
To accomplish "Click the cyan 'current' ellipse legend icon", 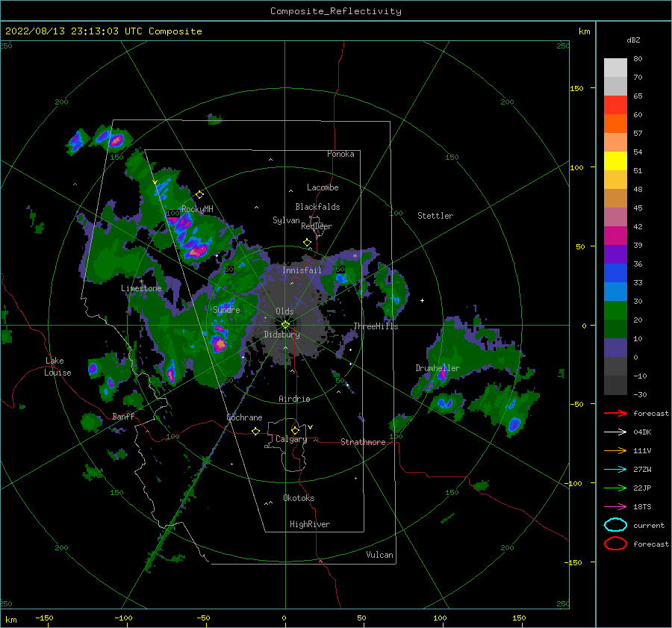I will pyautogui.click(x=615, y=525).
